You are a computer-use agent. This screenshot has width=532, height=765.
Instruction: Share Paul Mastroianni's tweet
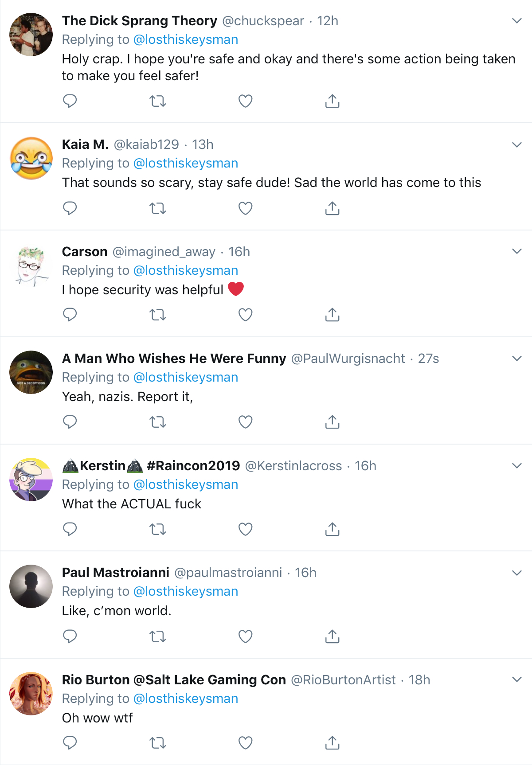332,636
